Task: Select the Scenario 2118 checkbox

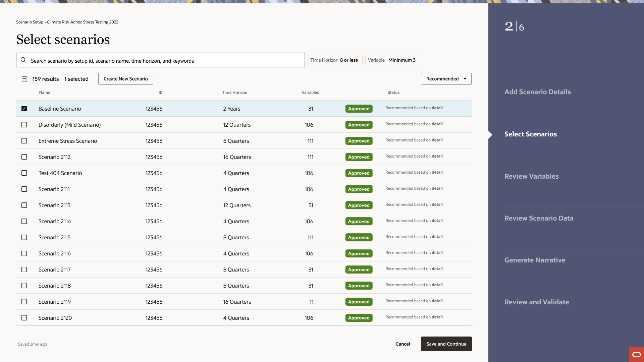Action: tap(24, 286)
